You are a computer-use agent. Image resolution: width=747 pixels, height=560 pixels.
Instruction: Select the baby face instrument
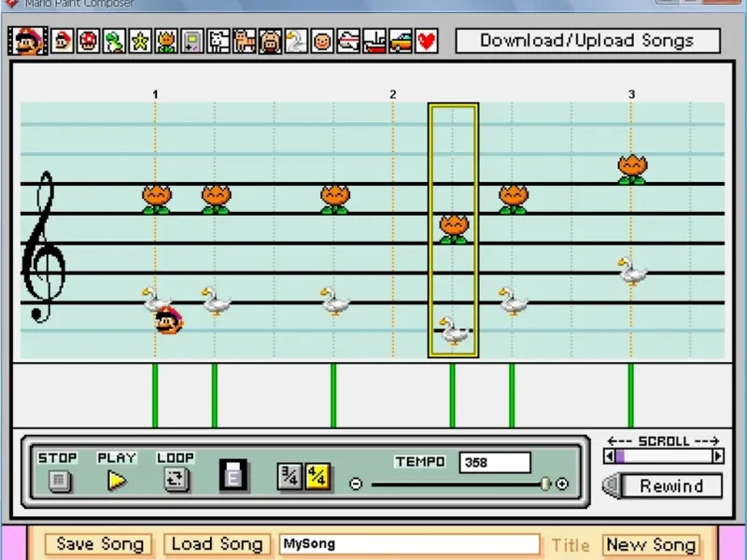pyautogui.click(x=322, y=41)
